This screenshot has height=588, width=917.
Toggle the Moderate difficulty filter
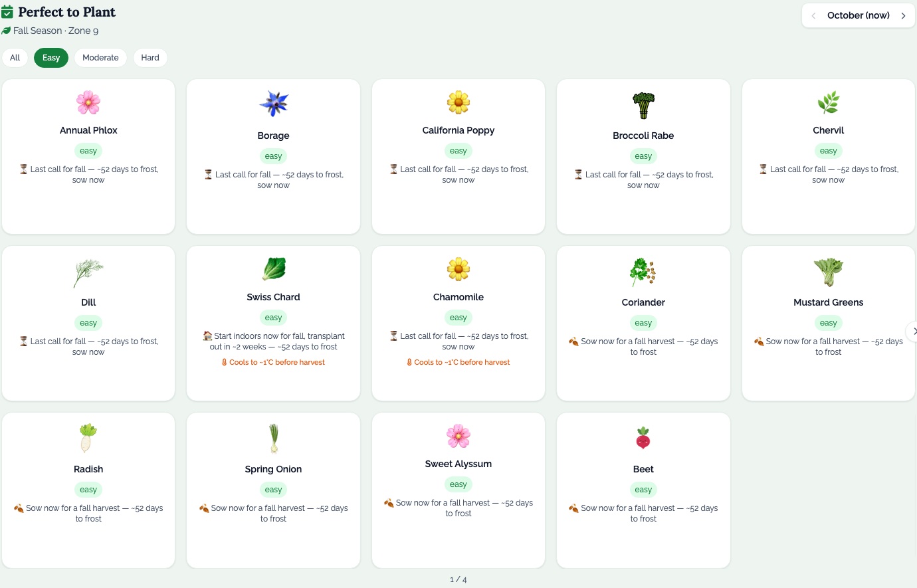point(100,58)
